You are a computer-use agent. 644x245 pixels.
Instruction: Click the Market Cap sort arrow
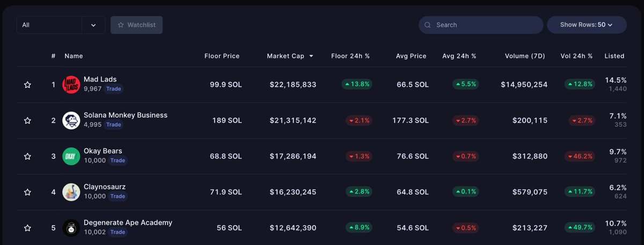[x=311, y=56]
